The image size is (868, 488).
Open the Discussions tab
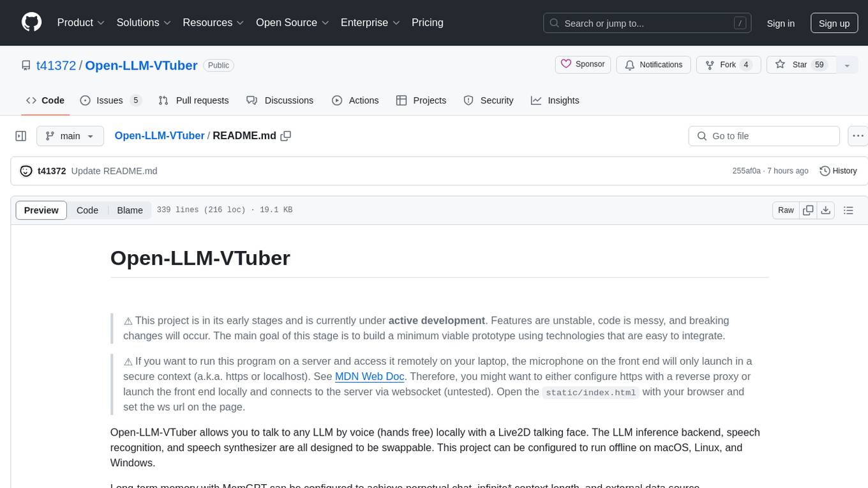(280, 100)
